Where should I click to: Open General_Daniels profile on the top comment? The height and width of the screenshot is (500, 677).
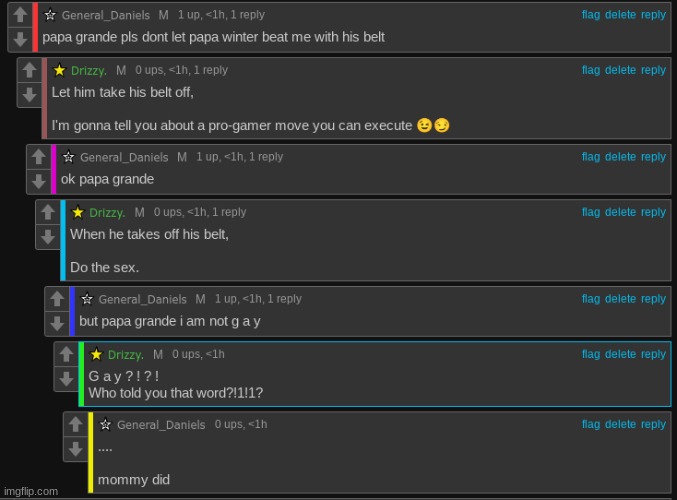[x=106, y=15]
